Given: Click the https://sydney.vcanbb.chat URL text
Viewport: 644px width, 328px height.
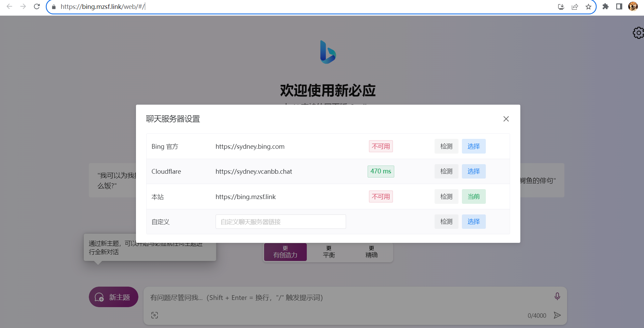Looking at the screenshot, I should click(254, 171).
